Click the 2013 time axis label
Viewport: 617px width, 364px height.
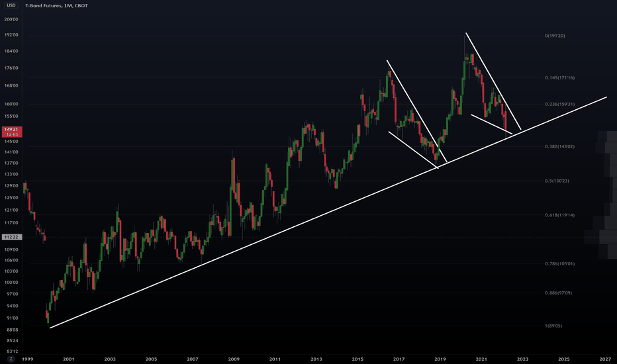coord(316,359)
